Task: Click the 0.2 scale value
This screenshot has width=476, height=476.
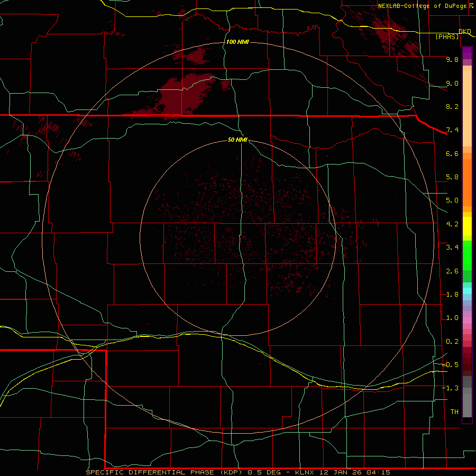Action: 452,342
